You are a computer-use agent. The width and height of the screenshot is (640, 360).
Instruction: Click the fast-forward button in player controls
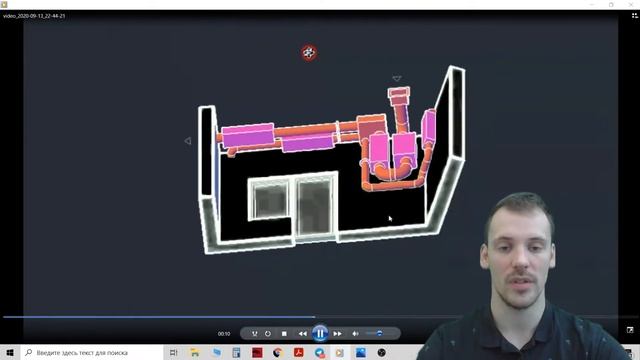coord(338,333)
